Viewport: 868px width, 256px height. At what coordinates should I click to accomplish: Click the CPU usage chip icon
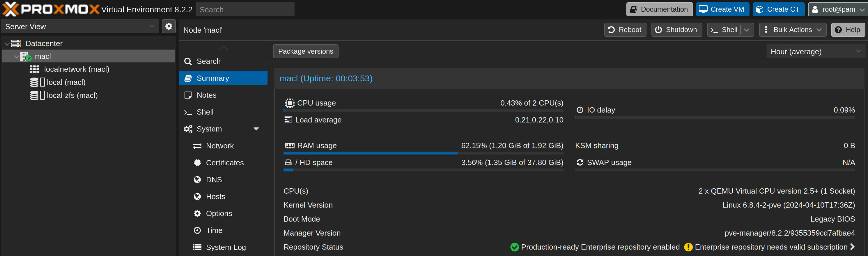click(x=289, y=103)
